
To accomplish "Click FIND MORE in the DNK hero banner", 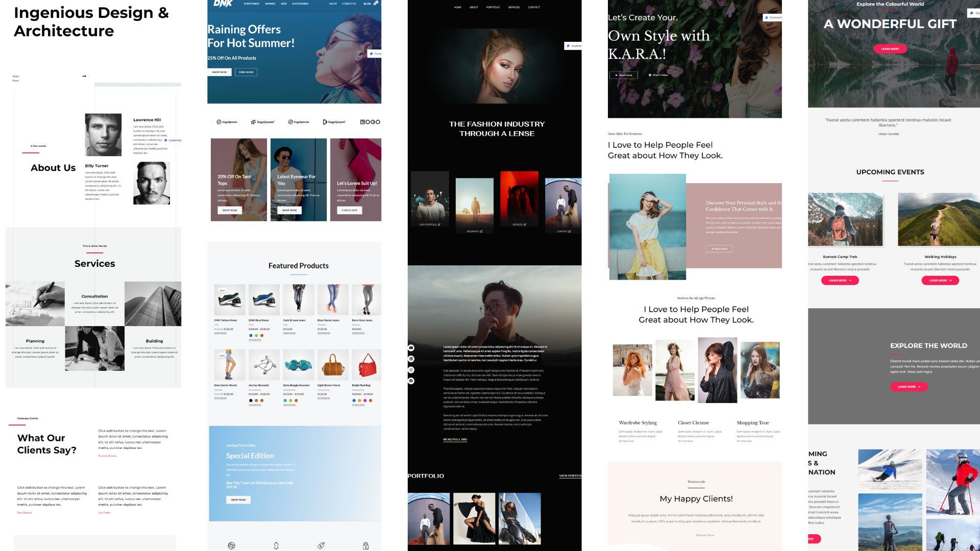I will pyautogui.click(x=246, y=72).
